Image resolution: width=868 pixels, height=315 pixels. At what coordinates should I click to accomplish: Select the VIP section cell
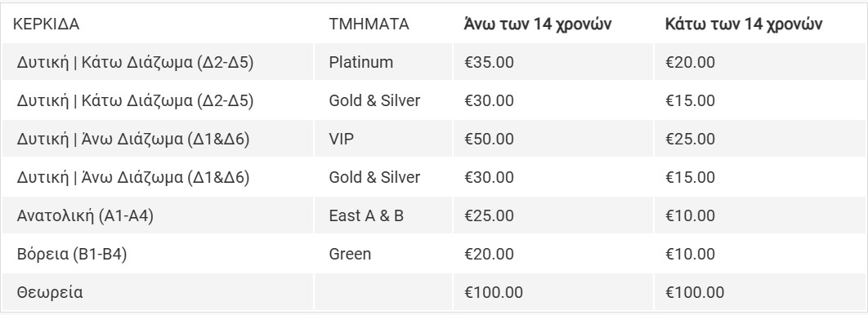point(341,140)
